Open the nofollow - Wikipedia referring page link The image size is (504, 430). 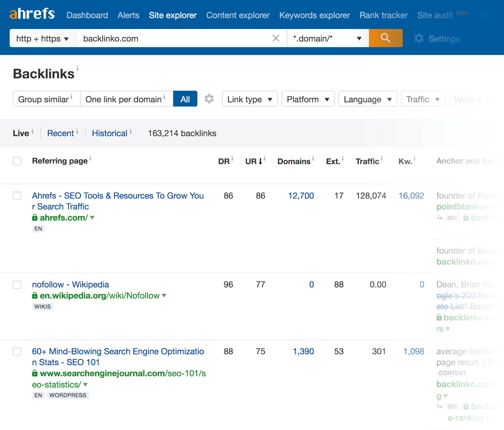(x=70, y=284)
